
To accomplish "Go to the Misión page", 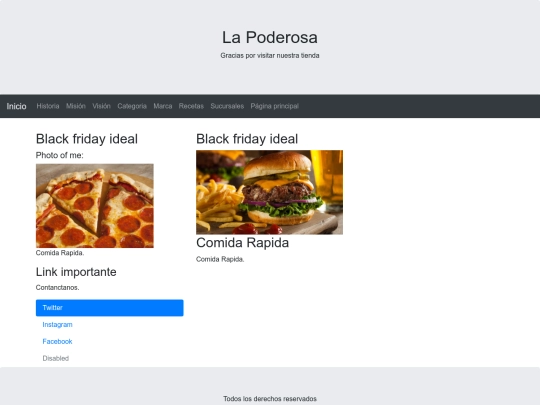I will point(76,106).
